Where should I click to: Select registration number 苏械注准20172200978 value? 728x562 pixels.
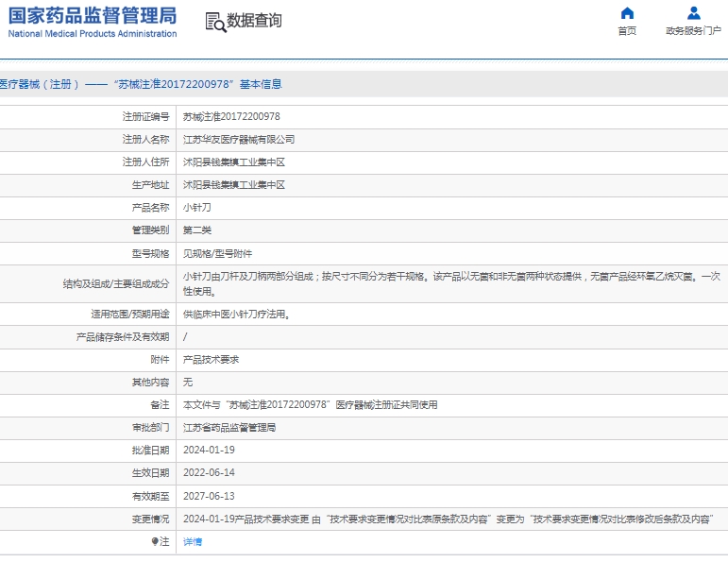click(231, 116)
